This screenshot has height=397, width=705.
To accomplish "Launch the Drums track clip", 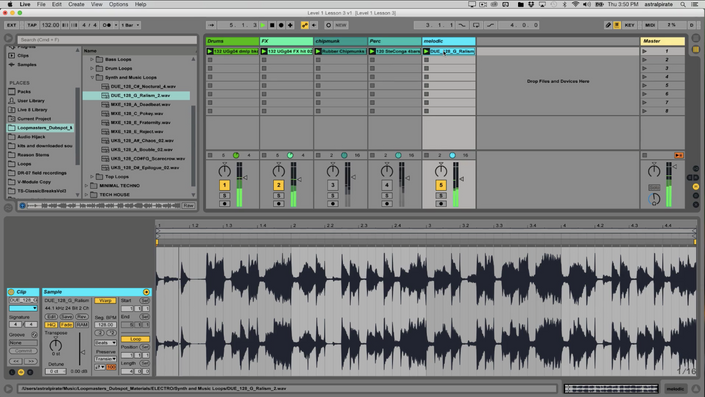I will click(210, 51).
